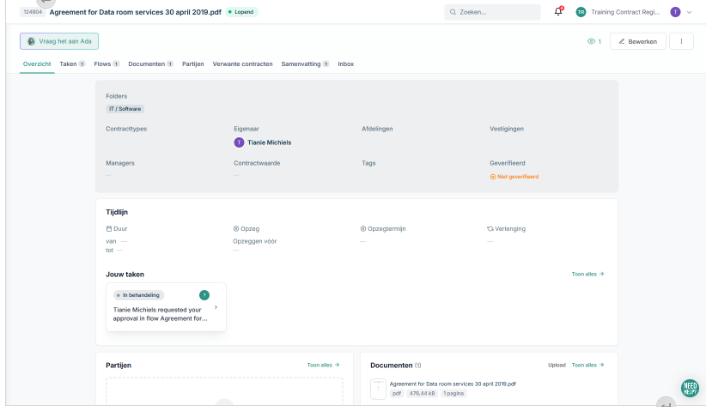This screenshot has width=706, height=407.
Task: Expand the task card chevron arrow
Action: point(216,307)
